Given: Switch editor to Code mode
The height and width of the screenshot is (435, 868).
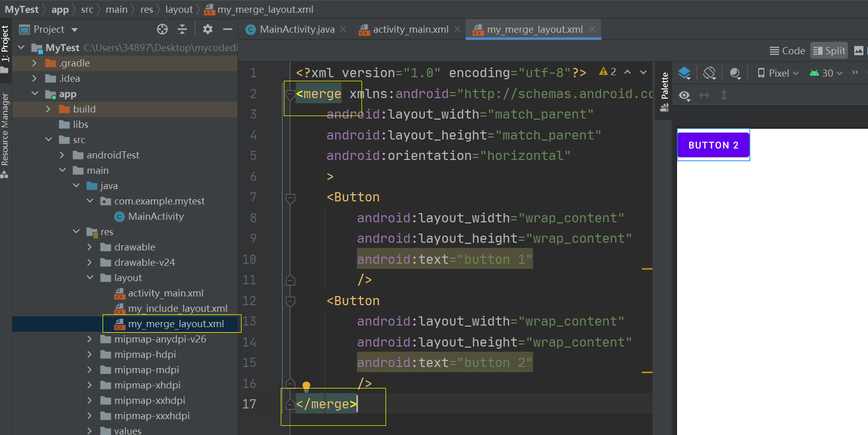Looking at the screenshot, I should pos(787,51).
